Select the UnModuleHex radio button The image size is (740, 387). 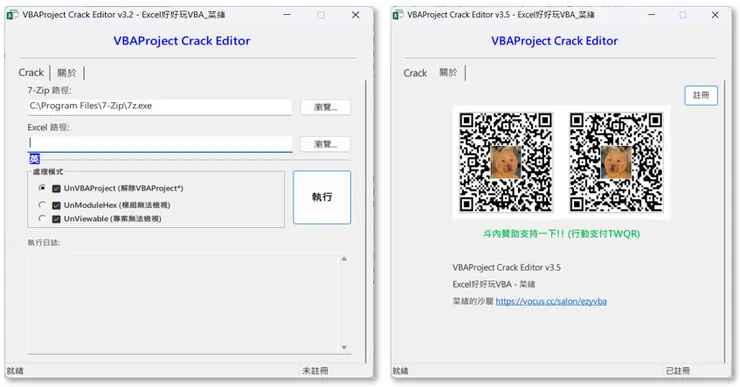42,205
